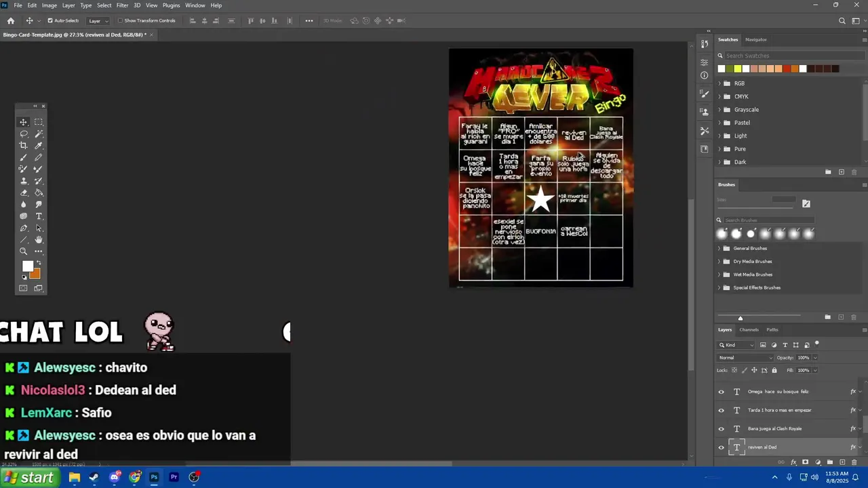Hide the 'reviven al Ded' layer

721,447
